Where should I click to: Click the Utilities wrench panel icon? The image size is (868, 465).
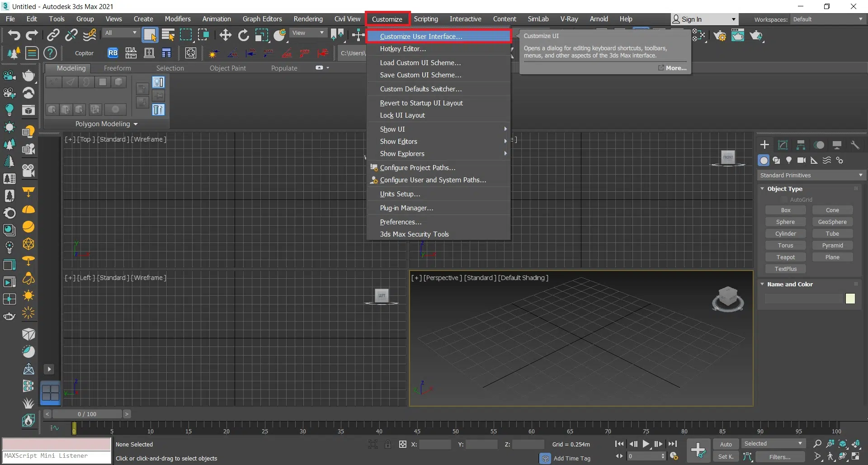click(854, 145)
